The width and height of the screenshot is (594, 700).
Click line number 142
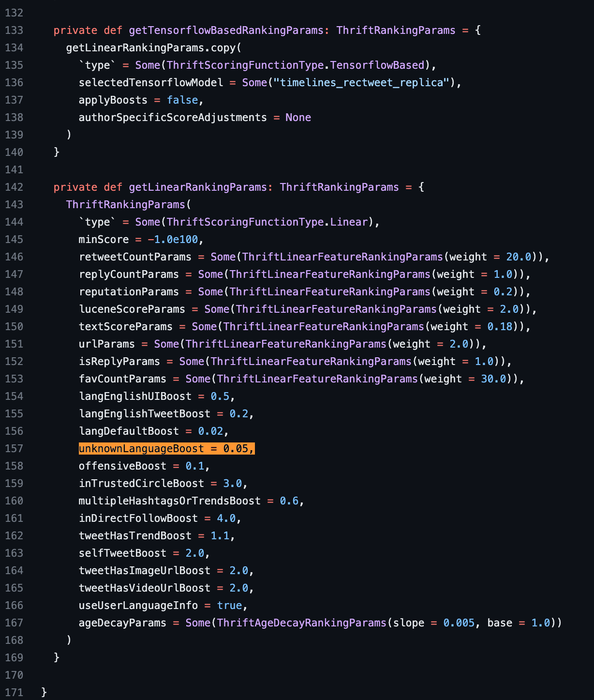[x=14, y=187]
